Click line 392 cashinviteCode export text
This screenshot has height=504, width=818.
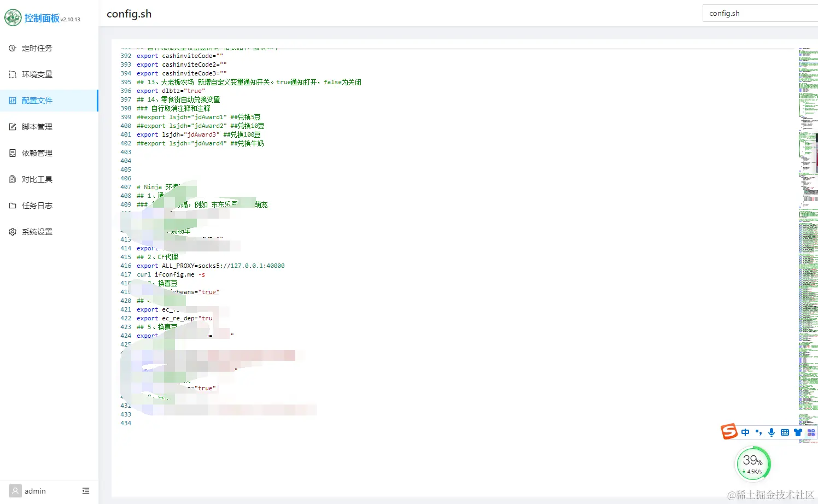[x=180, y=56]
